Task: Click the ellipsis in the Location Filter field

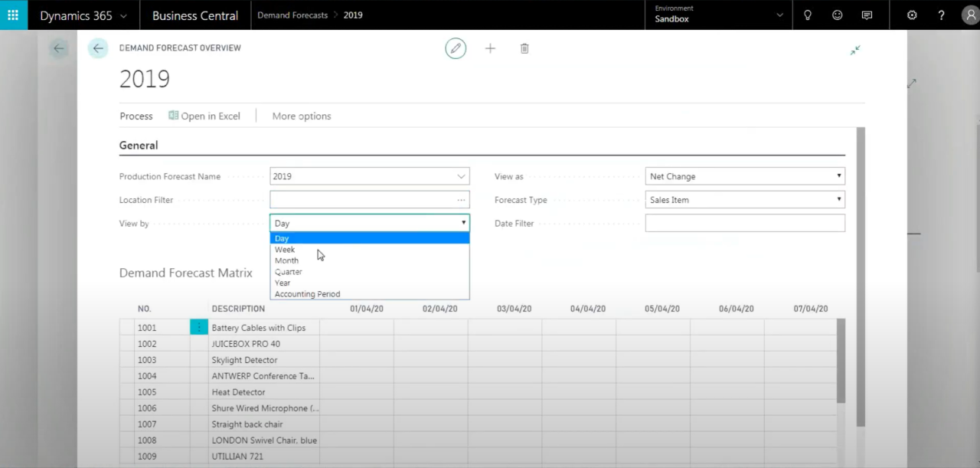Action: coord(461,200)
